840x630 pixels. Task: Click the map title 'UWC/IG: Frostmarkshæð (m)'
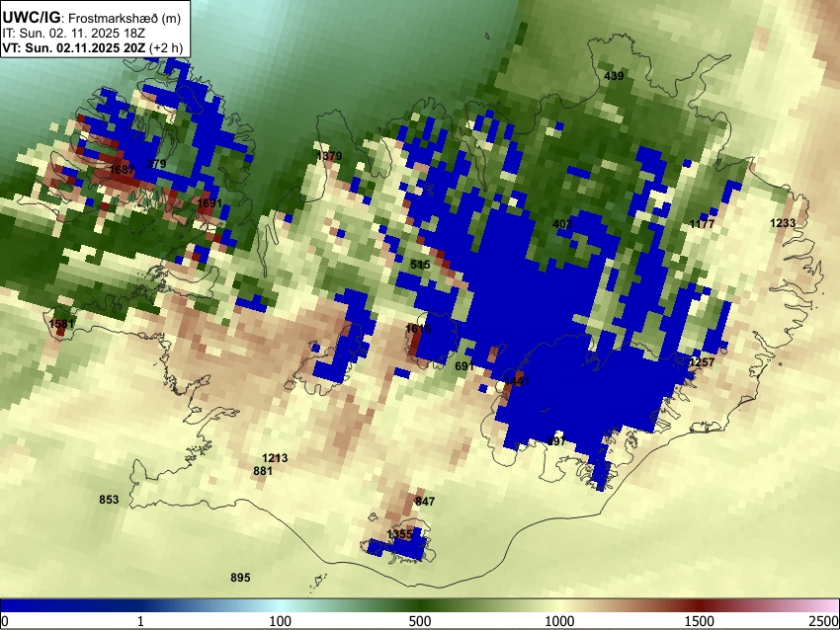coord(92,17)
